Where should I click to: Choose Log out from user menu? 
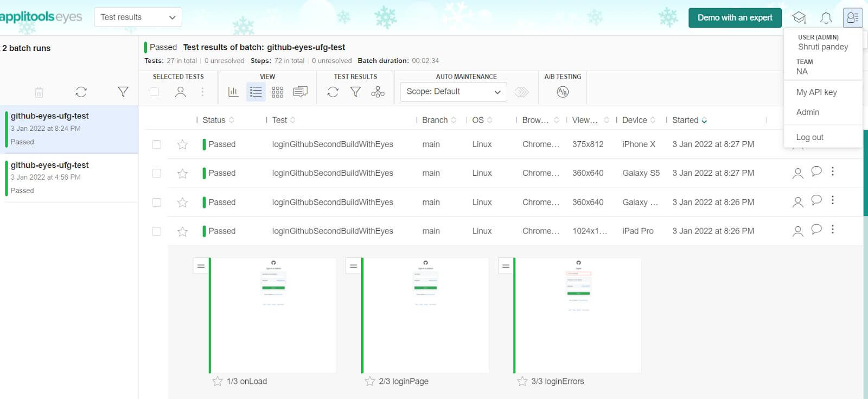coord(809,137)
